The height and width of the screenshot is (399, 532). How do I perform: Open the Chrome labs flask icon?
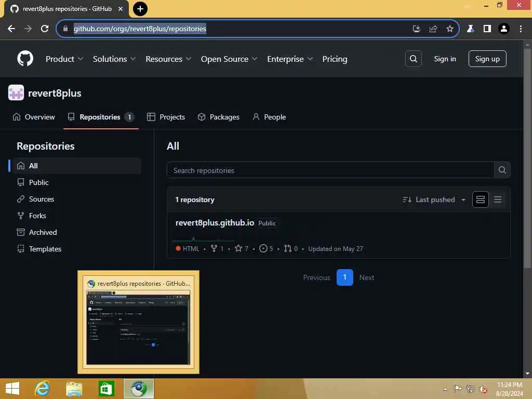coord(470,29)
